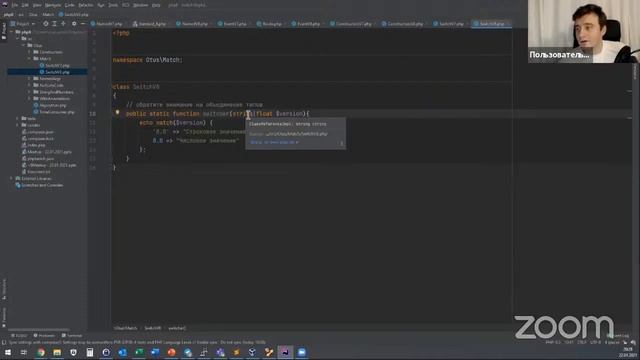
Task: Expand the StringAndNumbers folder
Action: [29, 92]
